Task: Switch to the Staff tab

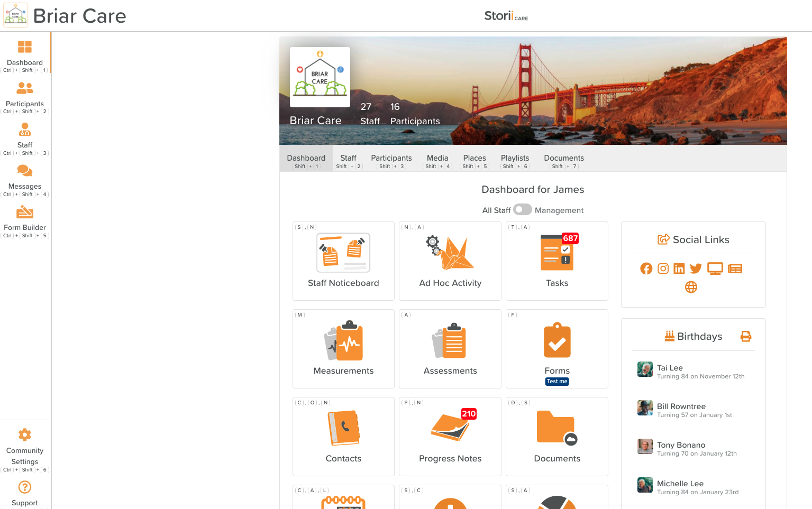Action: [348, 158]
